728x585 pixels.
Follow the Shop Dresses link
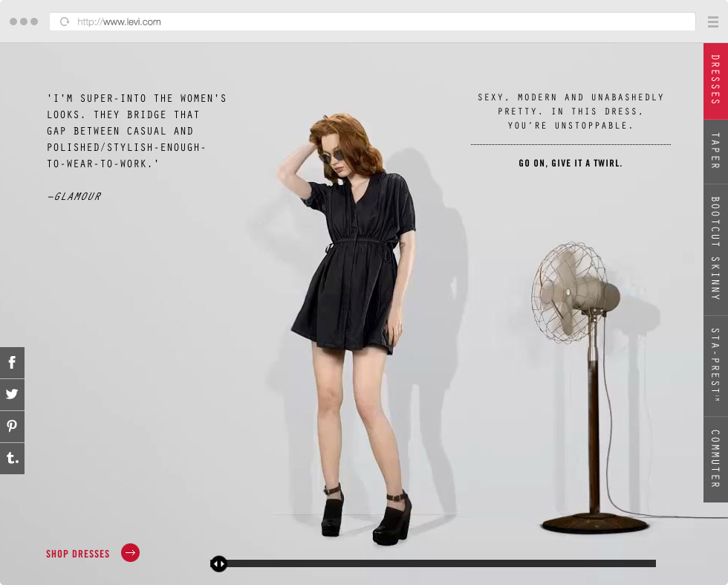click(x=77, y=554)
